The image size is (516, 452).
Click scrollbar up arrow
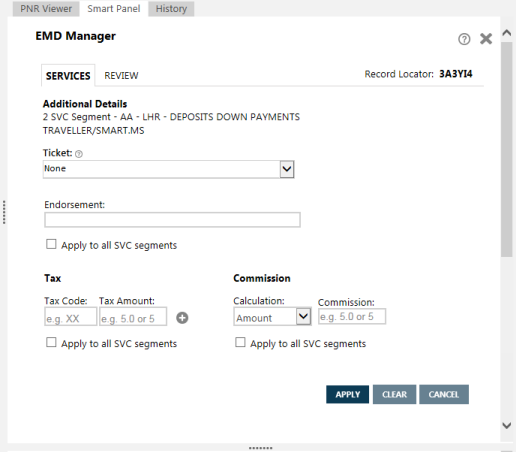[x=507, y=33]
